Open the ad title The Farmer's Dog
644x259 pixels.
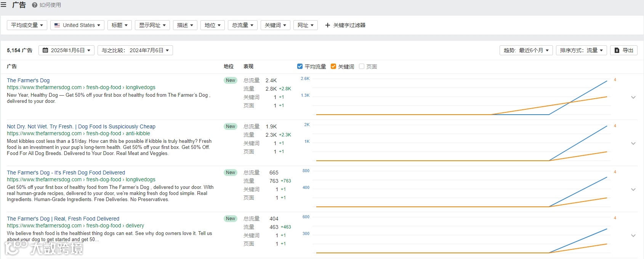pyautogui.click(x=28, y=80)
